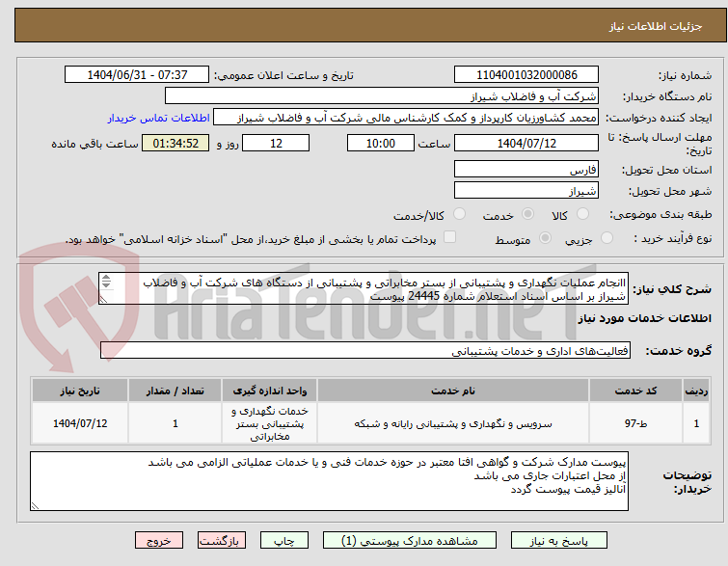Click the پاسخ به نیاز button
The image size is (728, 566).
(558, 541)
